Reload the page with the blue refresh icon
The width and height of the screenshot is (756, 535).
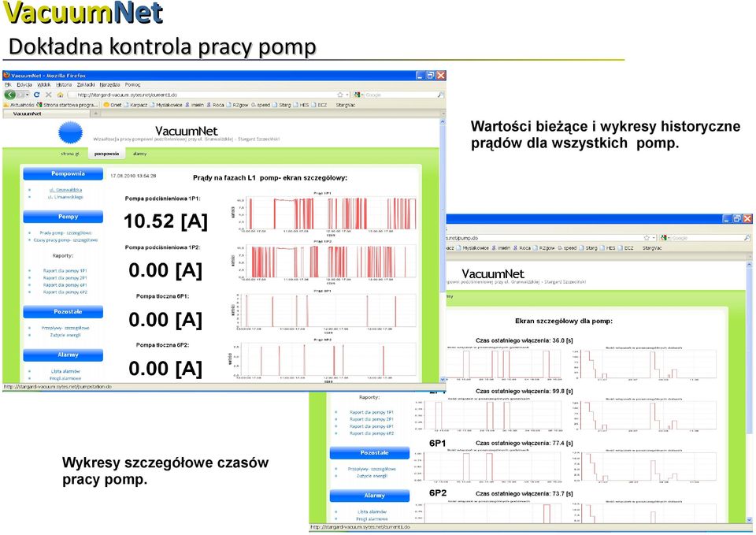[x=37, y=95]
